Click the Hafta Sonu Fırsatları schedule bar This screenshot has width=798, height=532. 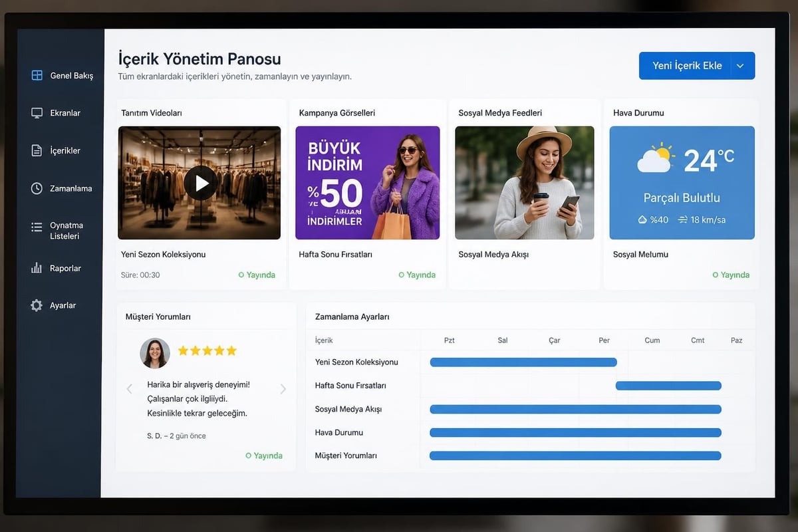tap(668, 386)
